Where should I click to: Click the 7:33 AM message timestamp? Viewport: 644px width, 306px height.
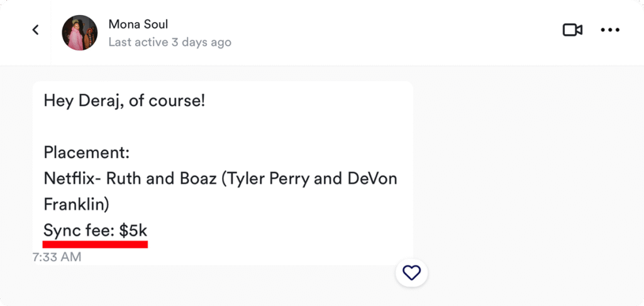coord(57,257)
